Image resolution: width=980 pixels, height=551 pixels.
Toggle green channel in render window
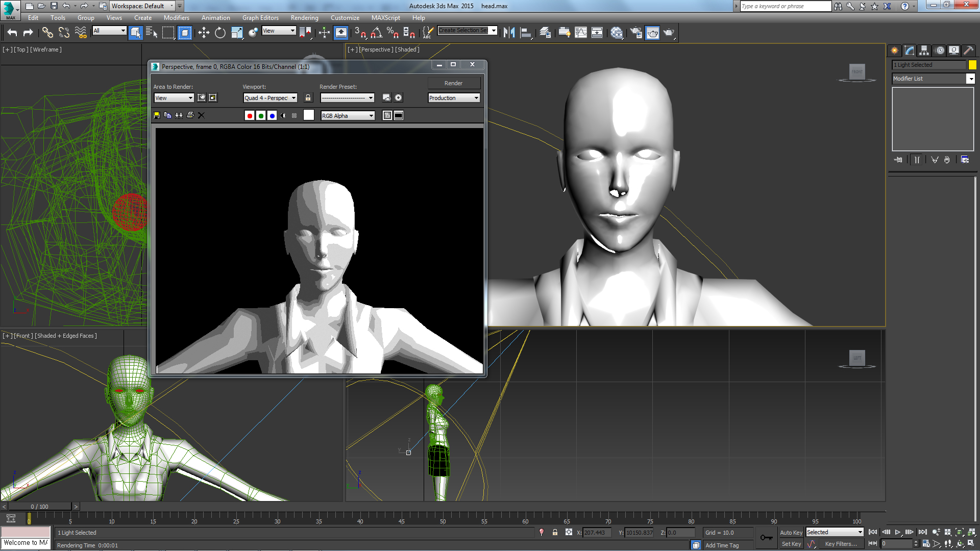pyautogui.click(x=261, y=116)
